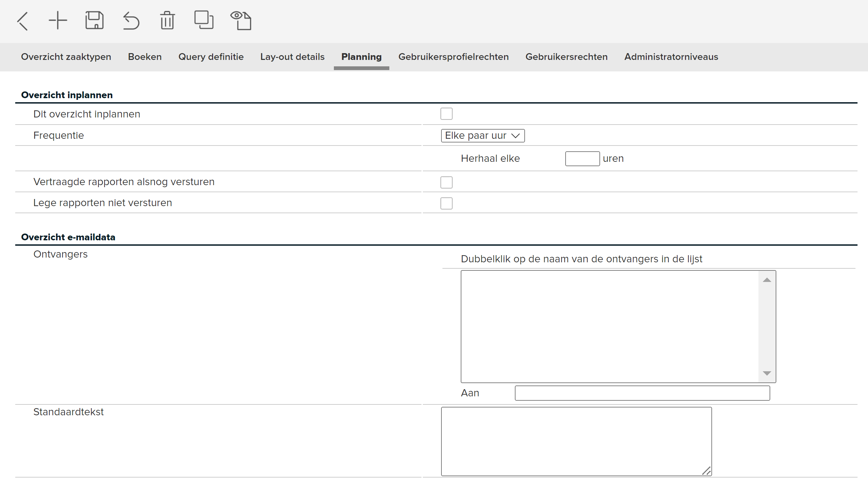This screenshot has height=486, width=868.
Task: Click the Ontvangers label
Action: click(60, 254)
